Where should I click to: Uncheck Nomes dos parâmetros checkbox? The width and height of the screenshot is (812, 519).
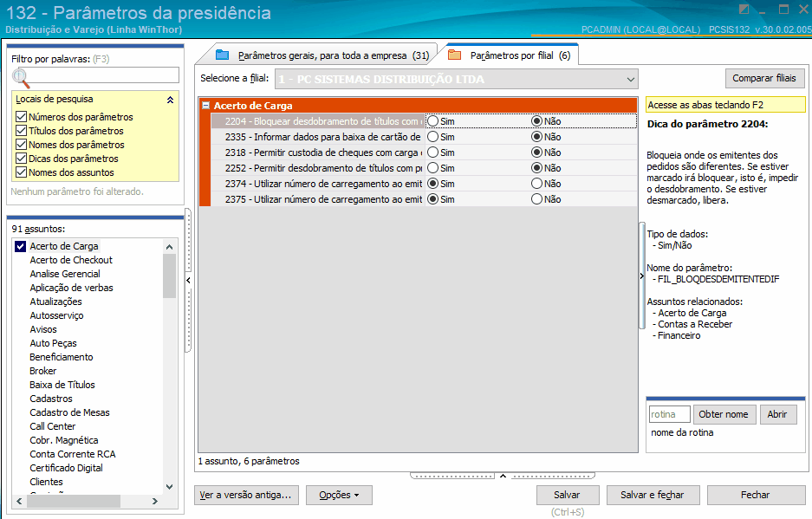pos(22,145)
